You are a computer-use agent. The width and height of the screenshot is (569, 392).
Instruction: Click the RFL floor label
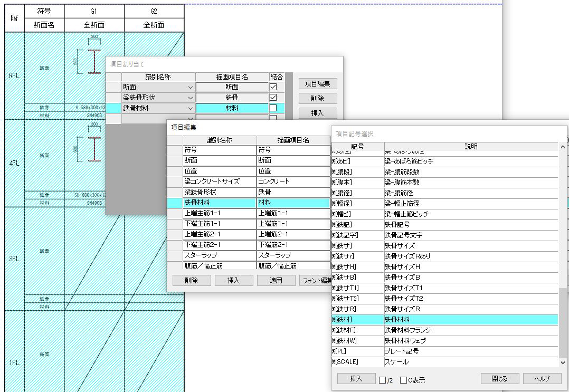coord(14,75)
